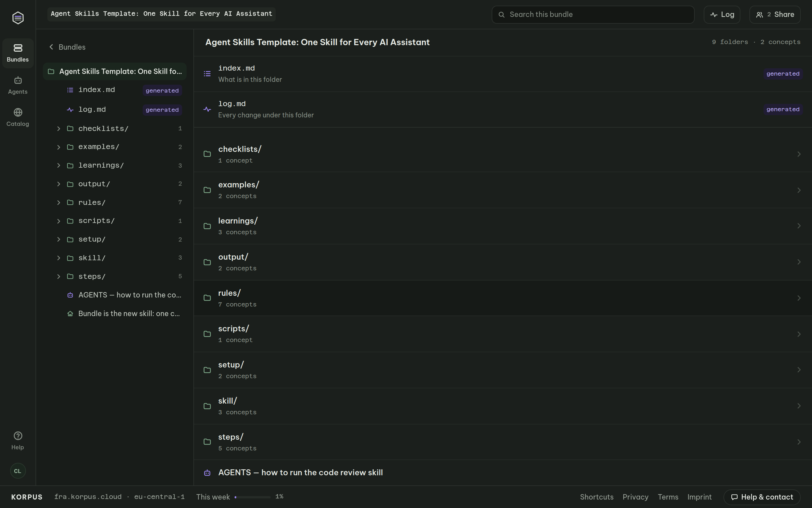Go back to Bundles list
This screenshot has height=508, width=812.
pos(67,47)
